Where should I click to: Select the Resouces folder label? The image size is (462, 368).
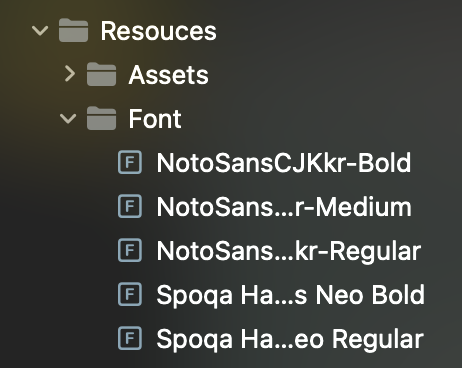[159, 31]
